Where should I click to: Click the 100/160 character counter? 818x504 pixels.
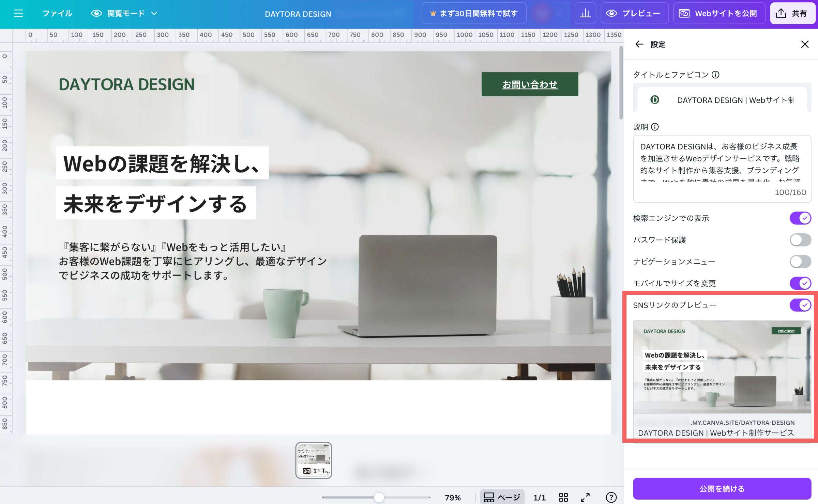pos(790,192)
